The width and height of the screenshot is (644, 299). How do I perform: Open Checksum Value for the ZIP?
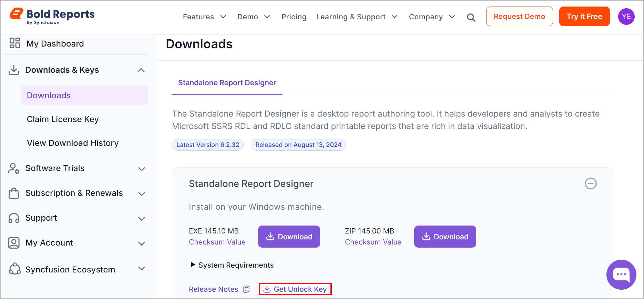(x=373, y=242)
